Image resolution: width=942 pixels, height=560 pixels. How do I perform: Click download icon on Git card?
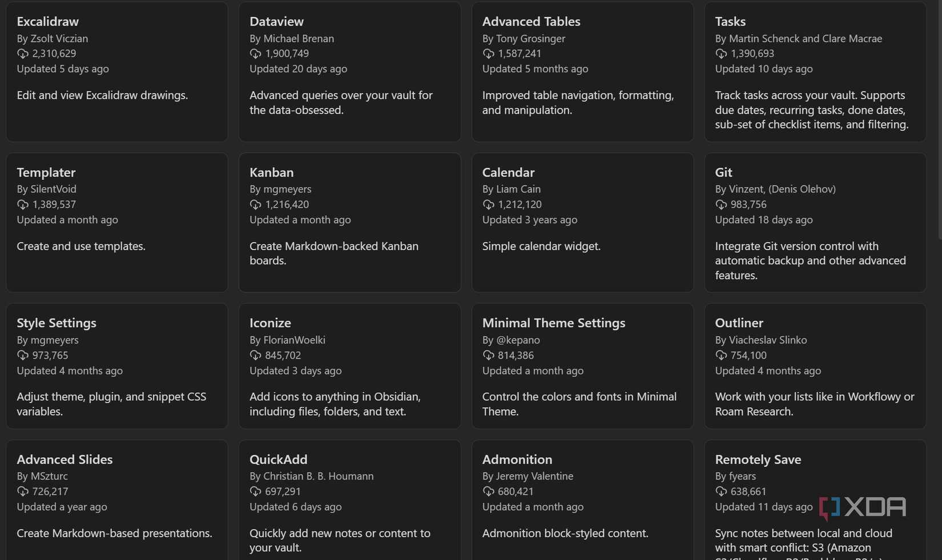click(x=721, y=204)
